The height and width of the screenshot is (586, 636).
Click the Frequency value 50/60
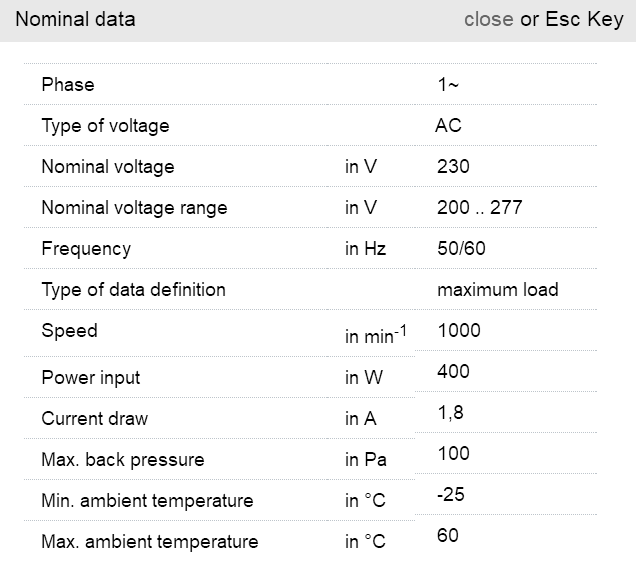coord(461,249)
